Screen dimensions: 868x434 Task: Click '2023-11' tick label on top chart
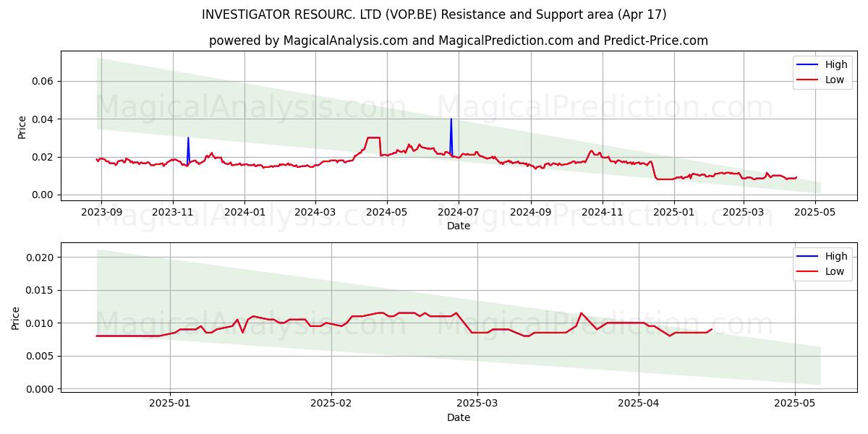click(x=172, y=213)
